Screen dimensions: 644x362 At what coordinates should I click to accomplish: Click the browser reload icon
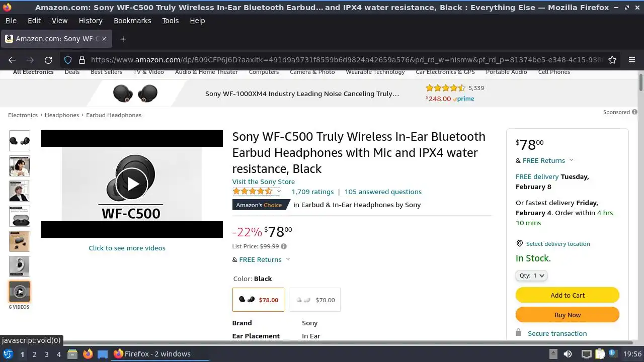click(48, 60)
